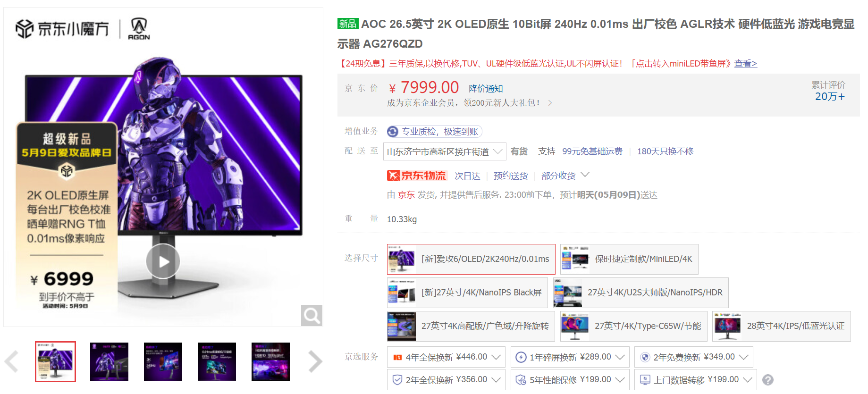Select the 27英寸/4K/NanoIPS Black屏 option

[467, 293]
